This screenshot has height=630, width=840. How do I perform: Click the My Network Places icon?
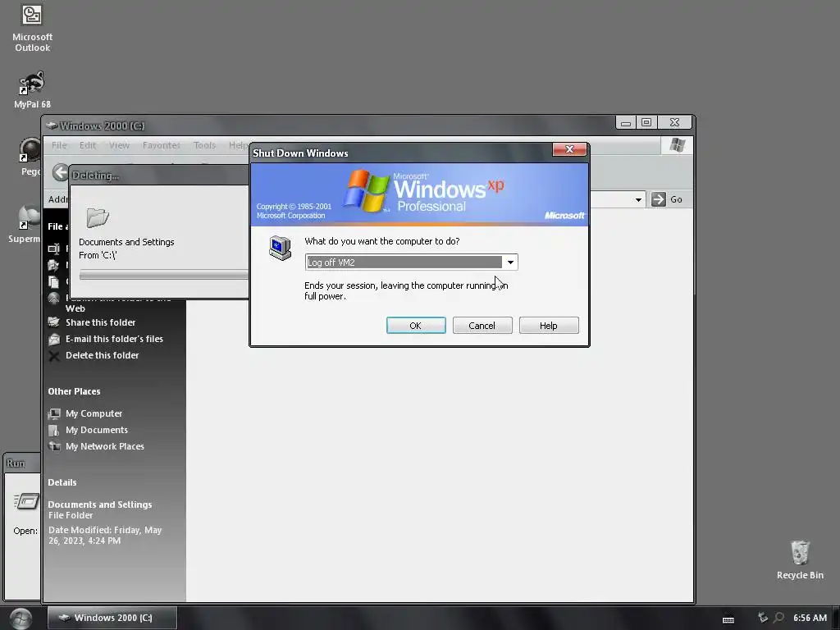click(x=54, y=446)
